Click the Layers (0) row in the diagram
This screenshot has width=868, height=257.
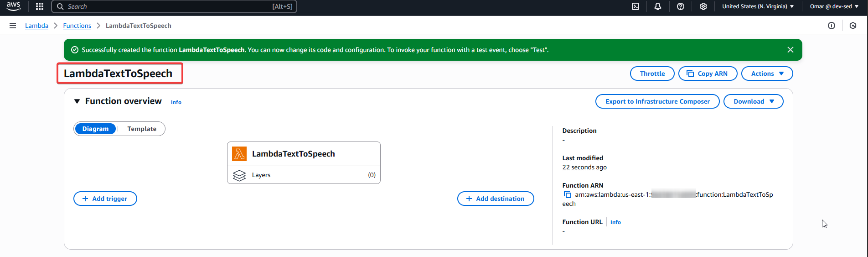(x=304, y=175)
